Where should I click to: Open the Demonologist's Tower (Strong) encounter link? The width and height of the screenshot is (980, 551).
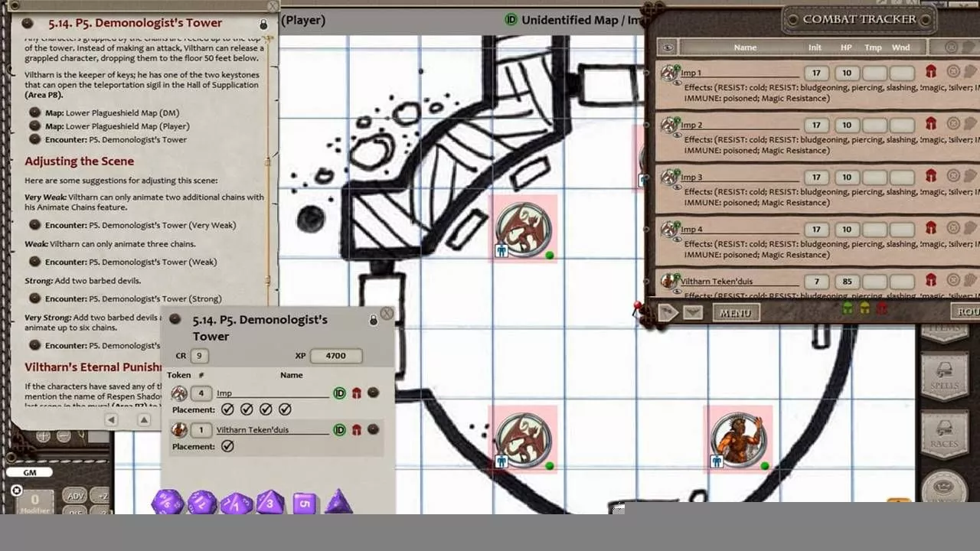[x=34, y=298]
